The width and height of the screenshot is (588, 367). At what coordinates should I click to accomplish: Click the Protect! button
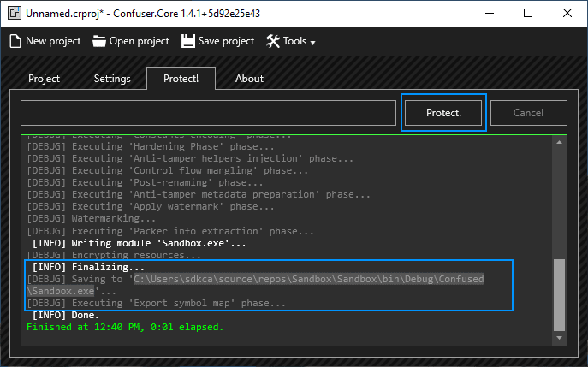pyautogui.click(x=443, y=113)
